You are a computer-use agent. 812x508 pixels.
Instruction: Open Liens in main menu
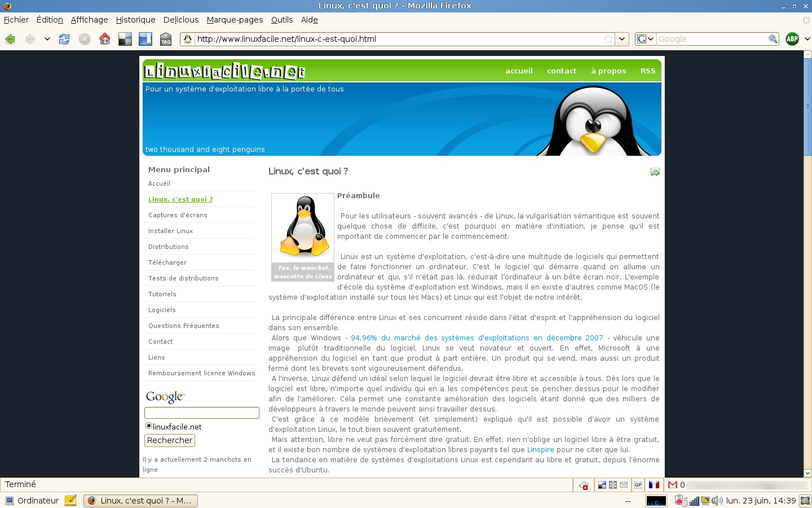(x=156, y=357)
